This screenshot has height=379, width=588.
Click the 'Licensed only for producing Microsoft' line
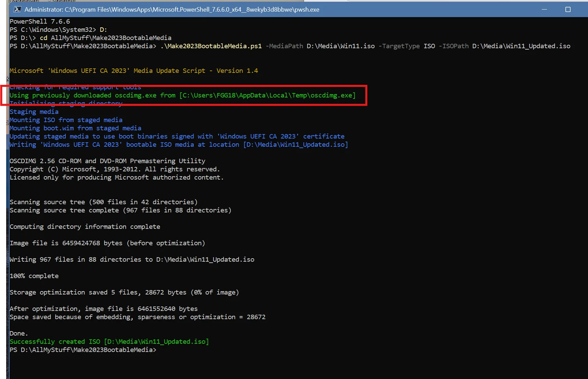[116, 178]
